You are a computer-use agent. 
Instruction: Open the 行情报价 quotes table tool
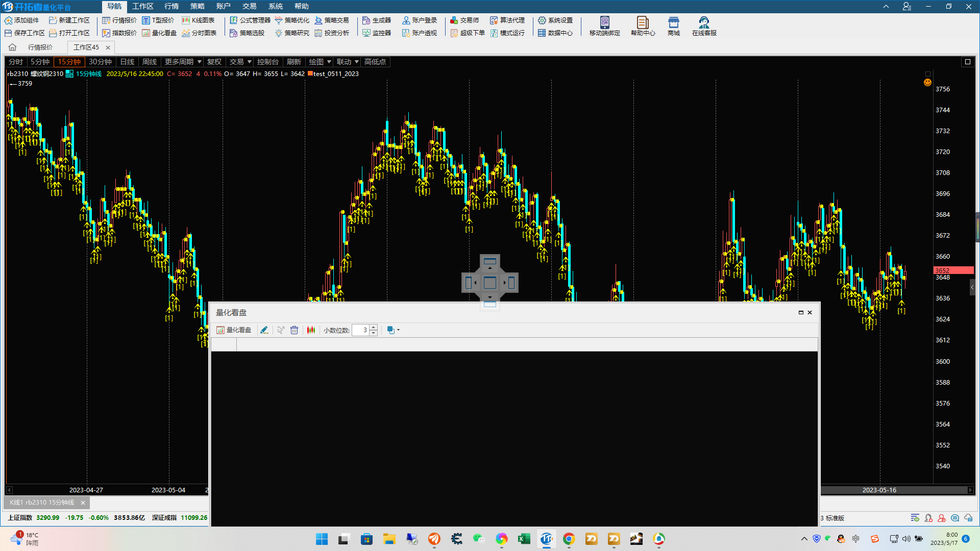(119, 20)
